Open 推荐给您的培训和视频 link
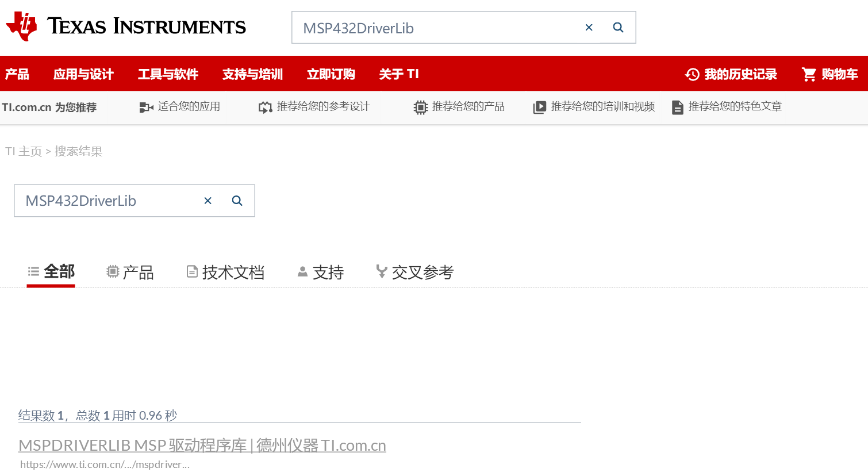This screenshot has height=472, width=868. [x=602, y=106]
